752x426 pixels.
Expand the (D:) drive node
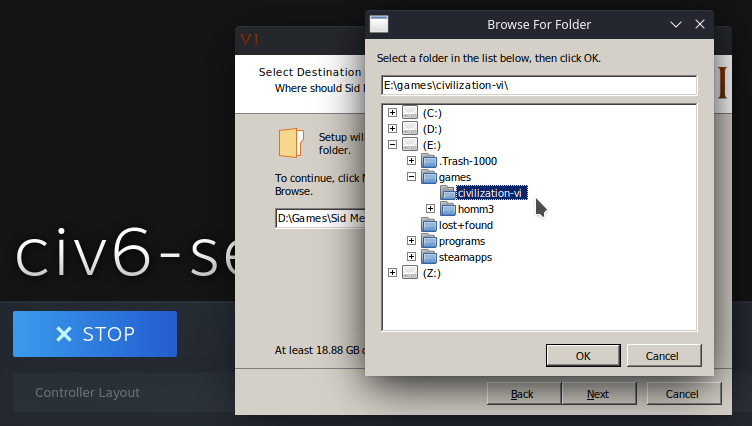tap(392, 129)
